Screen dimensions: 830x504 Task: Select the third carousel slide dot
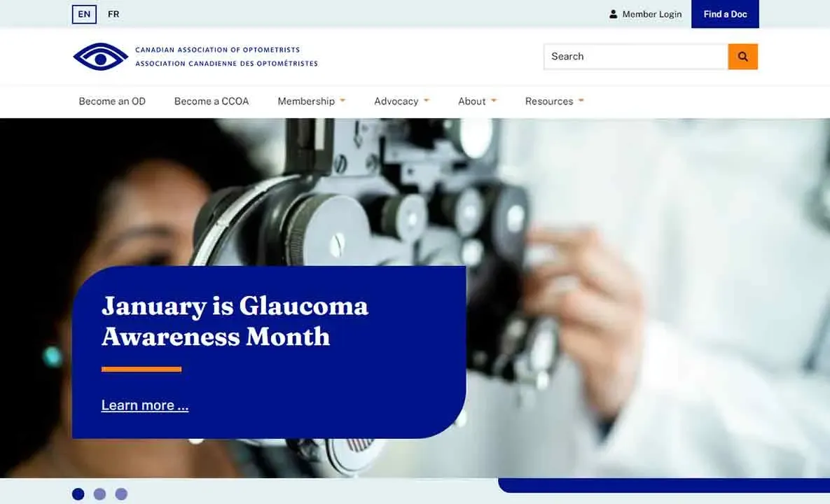(x=121, y=494)
